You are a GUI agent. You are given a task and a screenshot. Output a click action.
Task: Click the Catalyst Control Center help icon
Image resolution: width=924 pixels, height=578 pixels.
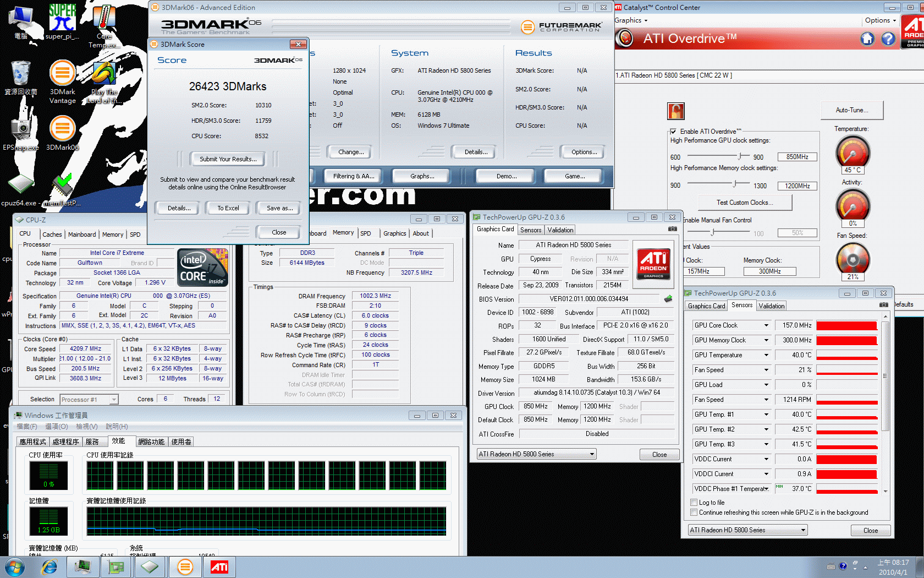(888, 39)
